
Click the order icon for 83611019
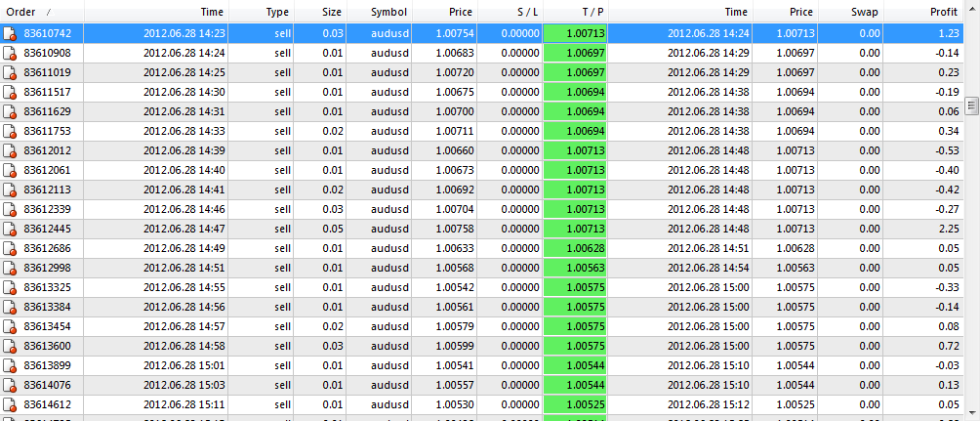[10, 72]
